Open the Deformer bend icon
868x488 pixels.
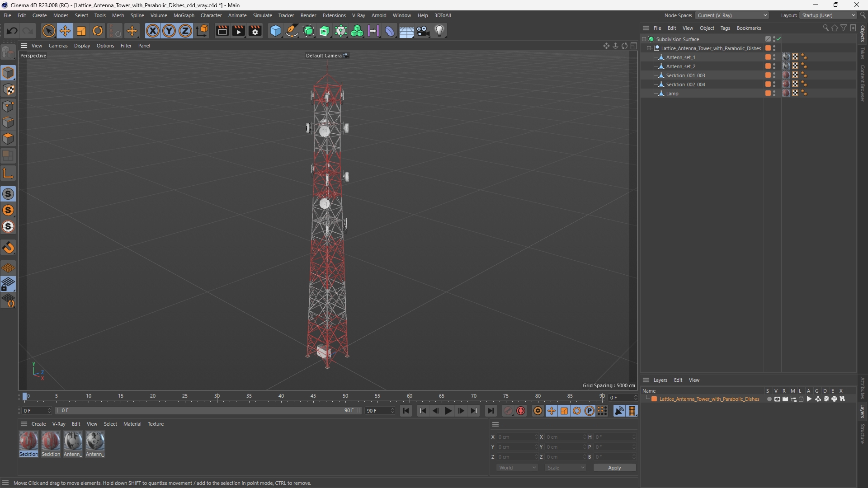tap(389, 31)
